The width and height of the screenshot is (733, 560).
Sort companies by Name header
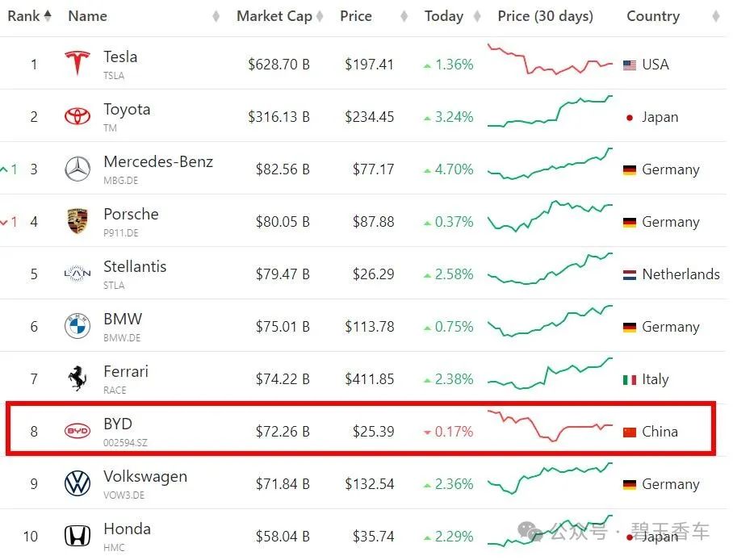pos(88,16)
